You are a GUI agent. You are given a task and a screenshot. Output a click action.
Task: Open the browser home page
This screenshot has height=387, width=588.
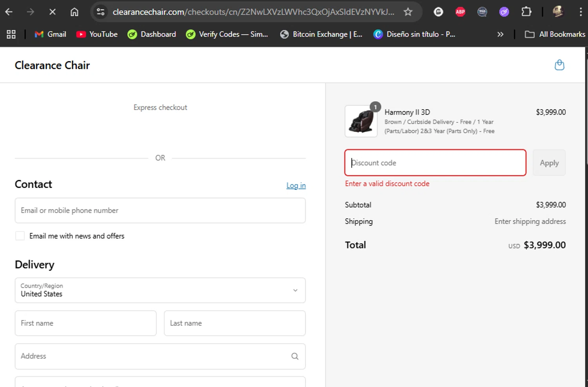(74, 12)
